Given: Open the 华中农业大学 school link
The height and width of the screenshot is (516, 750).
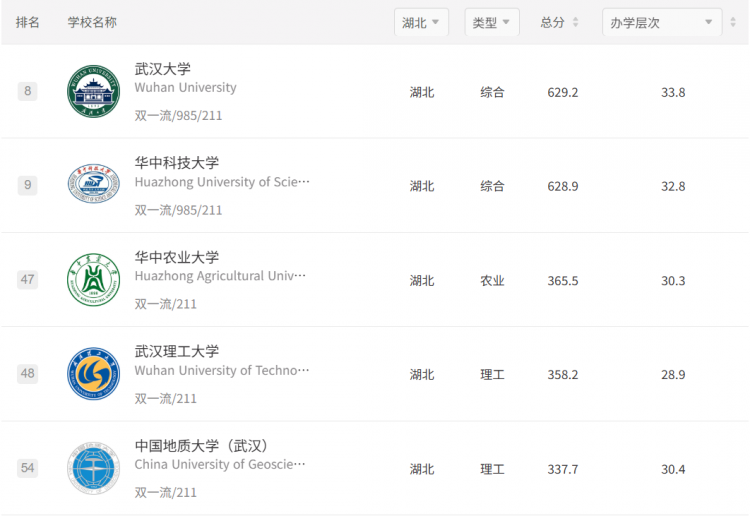Looking at the screenshot, I should pyautogui.click(x=176, y=257).
